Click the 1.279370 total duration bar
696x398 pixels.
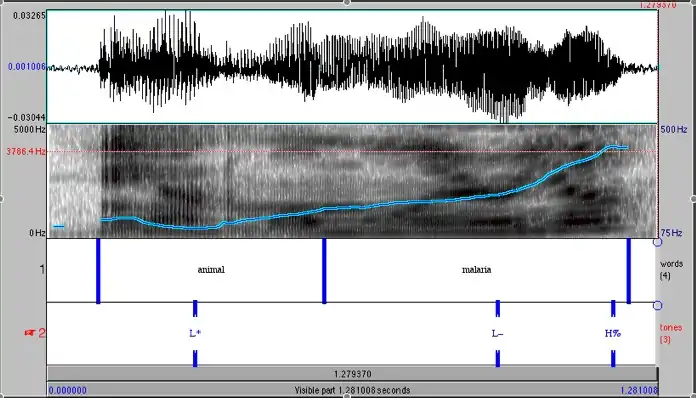click(x=352, y=374)
